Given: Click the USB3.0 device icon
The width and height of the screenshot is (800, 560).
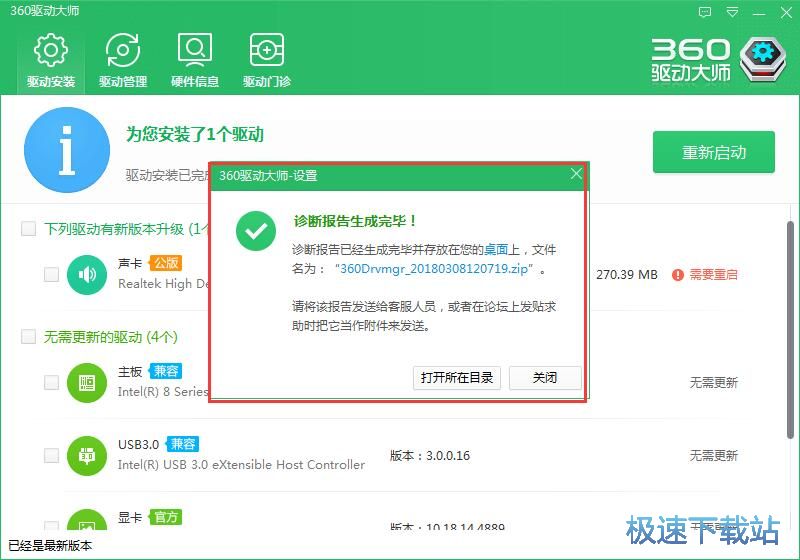Looking at the screenshot, I should [x=87, y=455].
